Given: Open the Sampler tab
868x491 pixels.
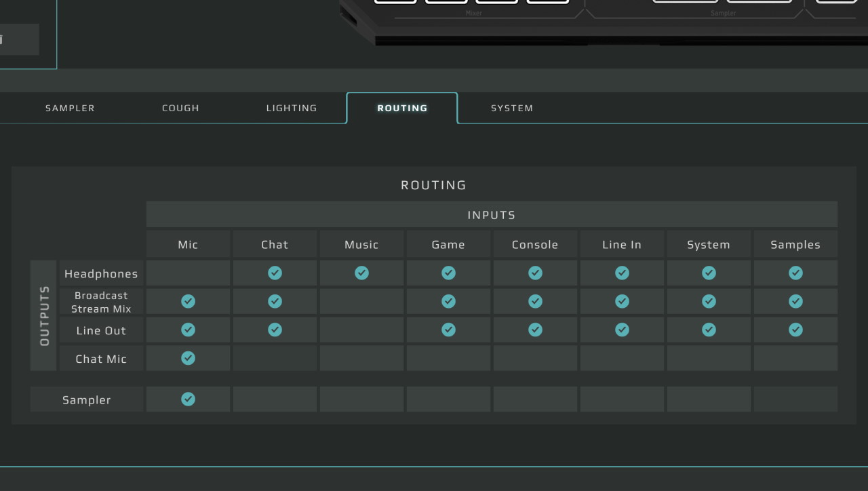Looking at the screenshot, I should 70,108.
